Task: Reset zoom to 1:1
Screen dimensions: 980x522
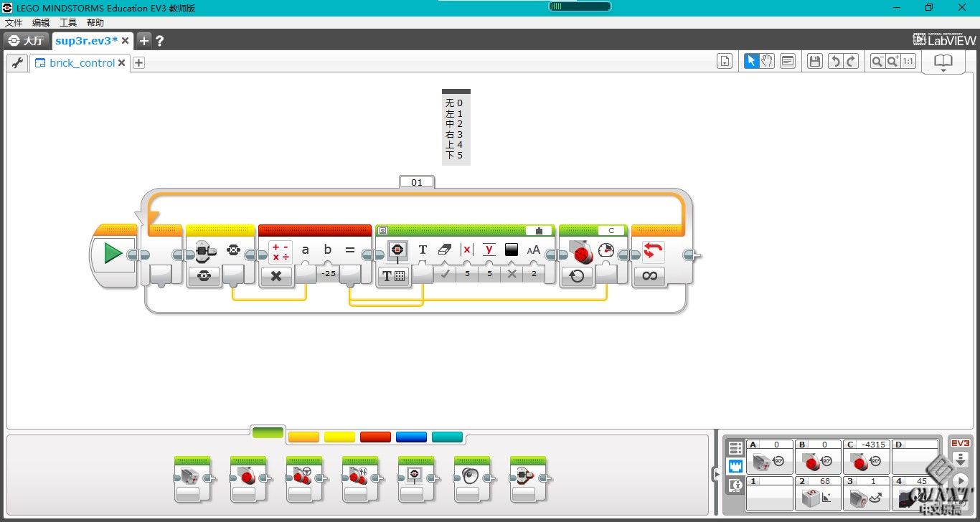Action: [x=909, y=62]
